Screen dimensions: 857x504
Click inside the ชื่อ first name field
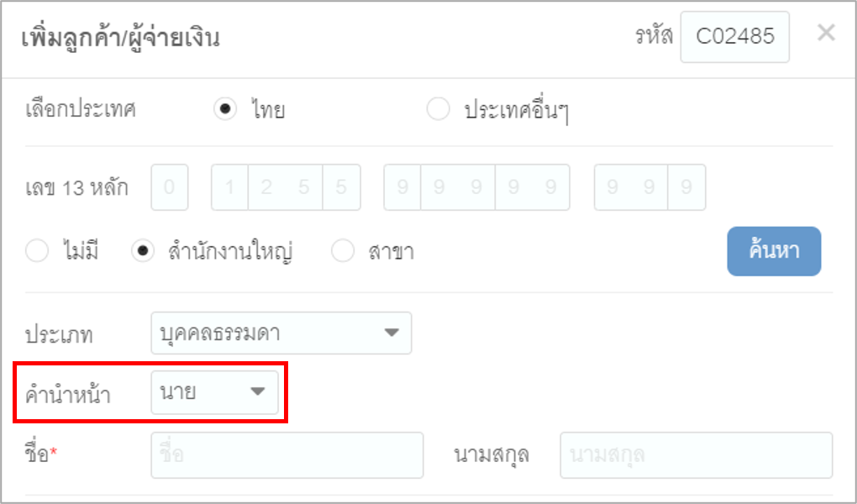tap(287, 454)
